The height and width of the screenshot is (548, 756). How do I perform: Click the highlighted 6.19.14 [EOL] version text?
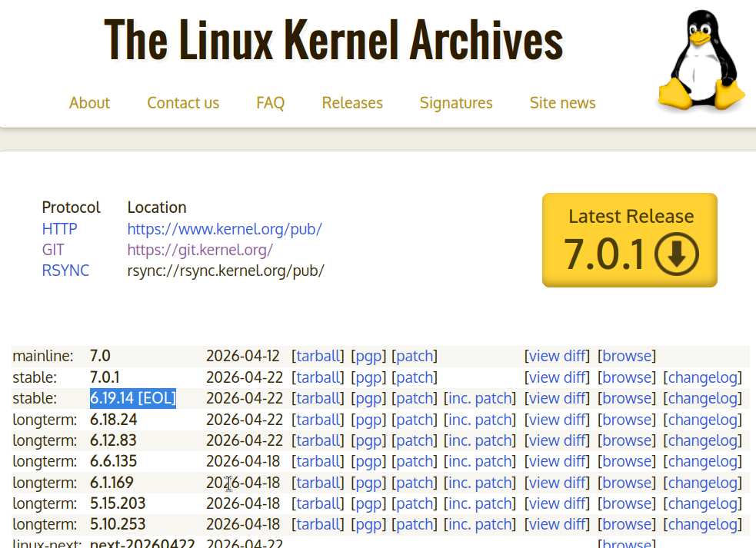132,398
